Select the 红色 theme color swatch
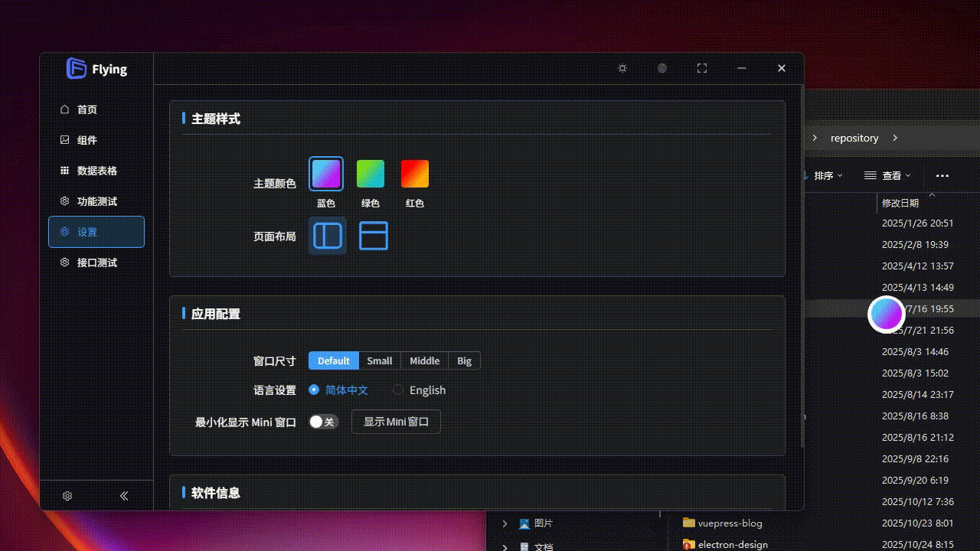Screen dimensions: 980x551 coord(415,174)
